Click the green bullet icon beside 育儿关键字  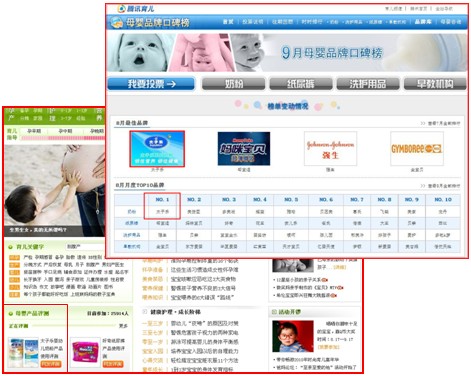tap(10, 247)
